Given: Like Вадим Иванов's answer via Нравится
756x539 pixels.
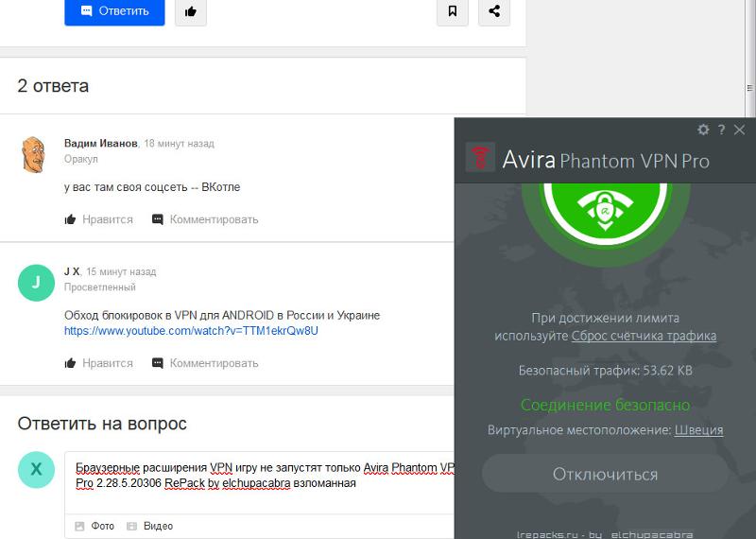Looking at the screenshot, I should [x=108, y=219].
